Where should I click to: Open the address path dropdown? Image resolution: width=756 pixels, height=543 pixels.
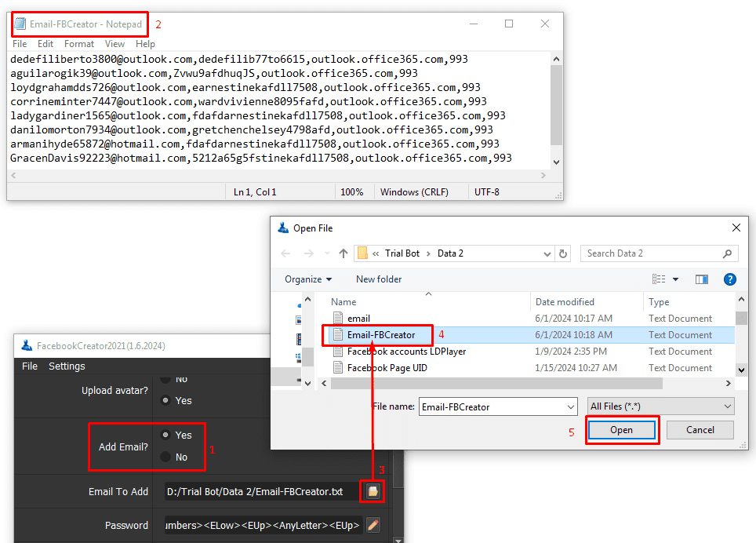click(x=547, y=253)
